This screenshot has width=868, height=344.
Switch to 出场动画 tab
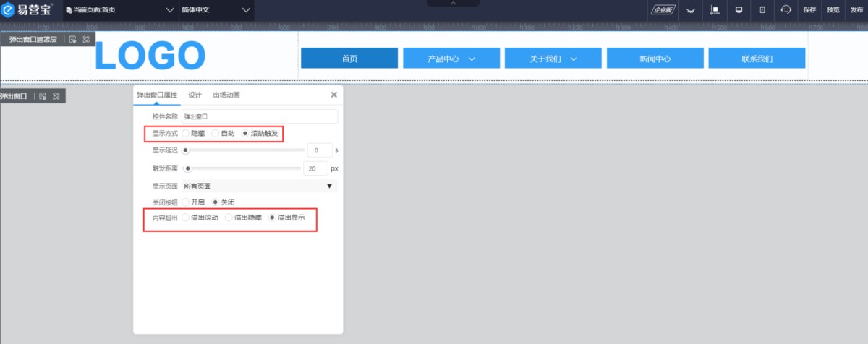click(226, 95)
